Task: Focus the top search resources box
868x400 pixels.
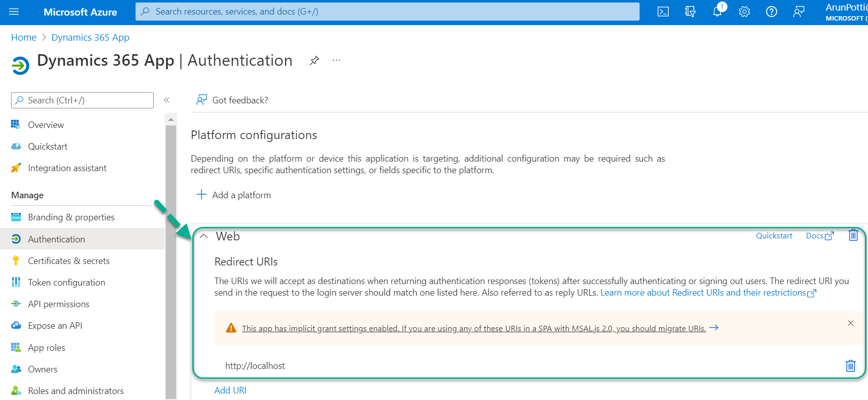Action: click(388, 12)
